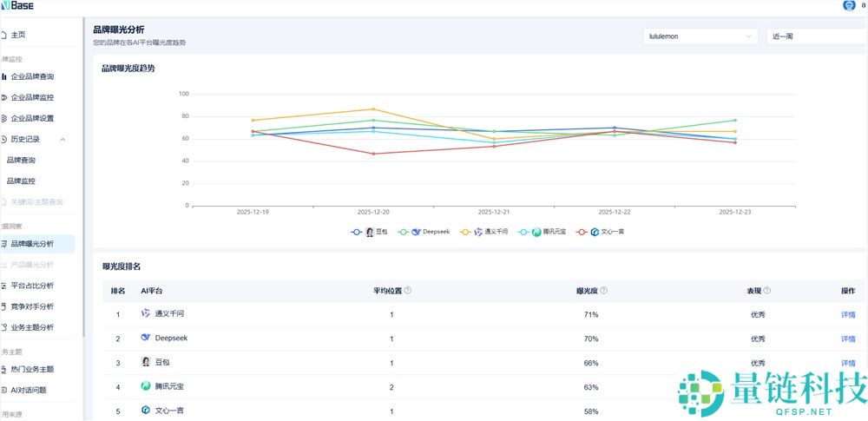The image size is (868, 421).
Task: Click the 文心一言 icon in ranking table
Action: tap(146, 410)
